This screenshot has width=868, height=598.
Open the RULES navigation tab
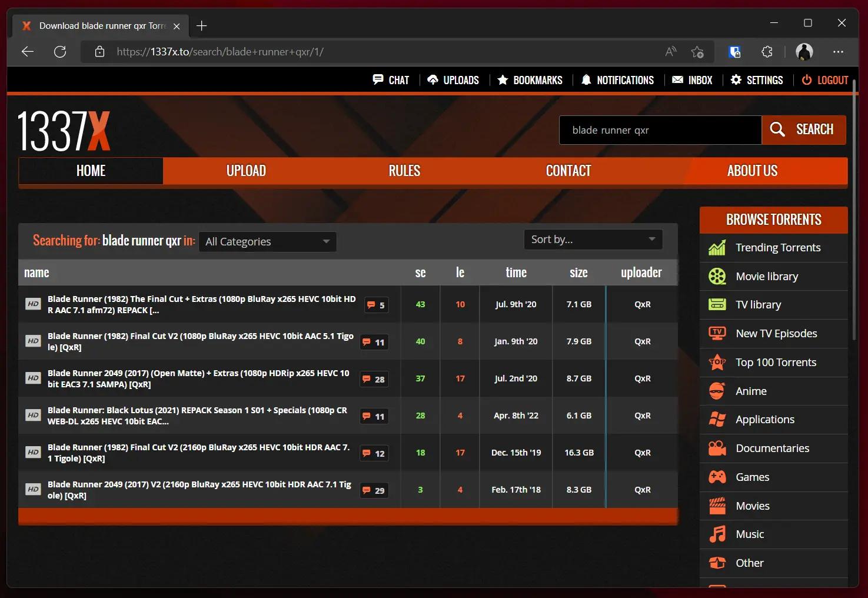point(404,171)
